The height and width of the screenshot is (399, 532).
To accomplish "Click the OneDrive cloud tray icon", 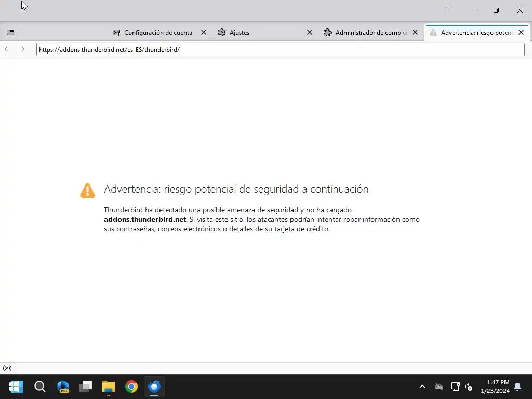I will [x=439, y=387].
